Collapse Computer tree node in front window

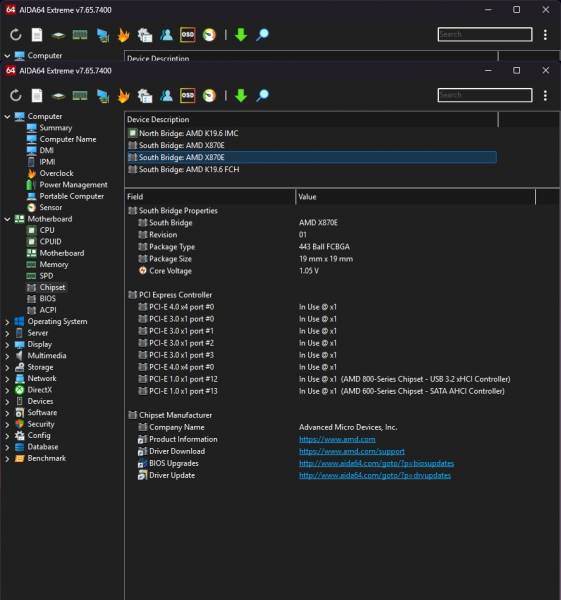pos(7,116)
